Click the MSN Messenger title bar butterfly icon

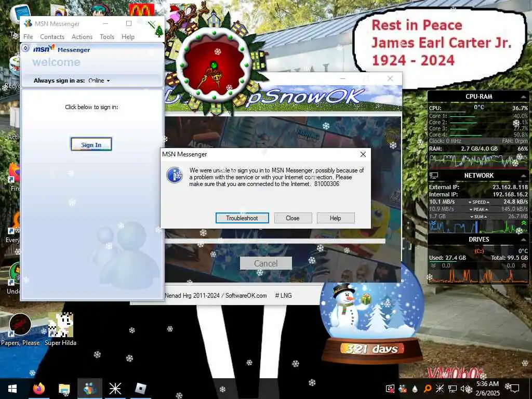(x=28, y=23)
